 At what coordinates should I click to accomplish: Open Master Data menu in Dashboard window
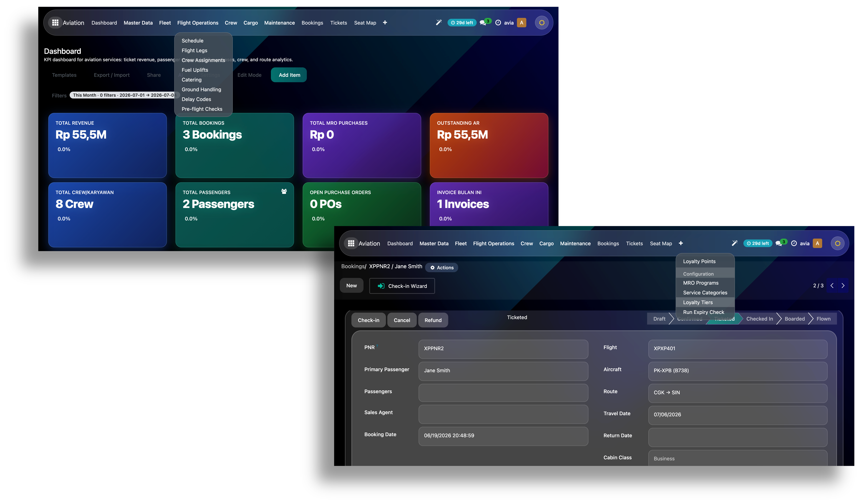click(x=138, y=23)
